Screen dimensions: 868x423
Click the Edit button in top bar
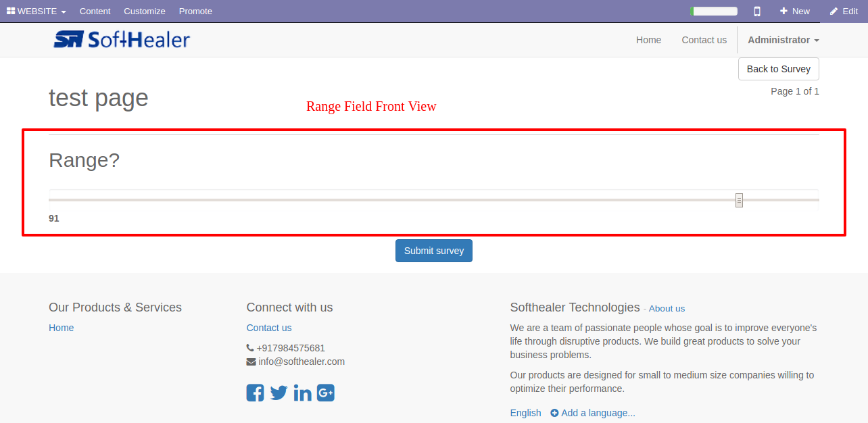(x=844, y=11)
